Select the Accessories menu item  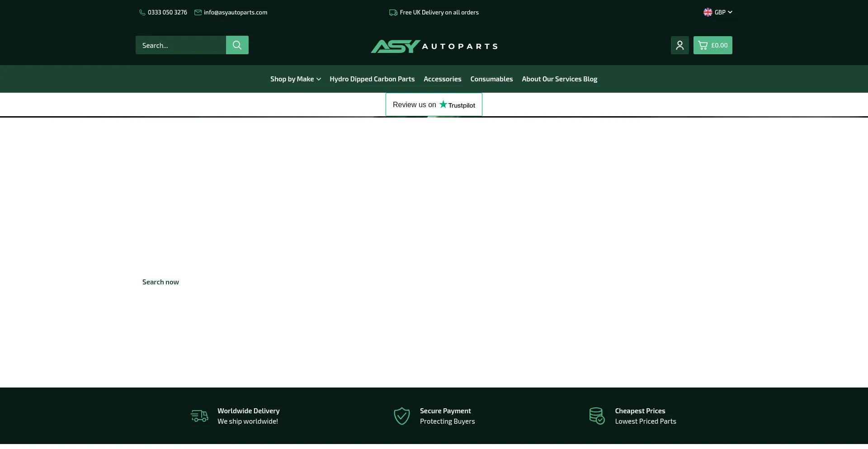(x=442, y=79)
